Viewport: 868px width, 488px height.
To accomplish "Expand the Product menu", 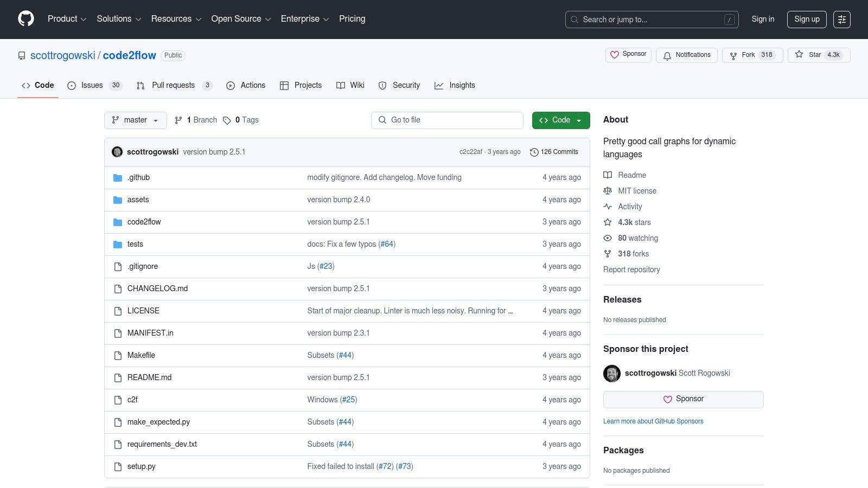I will (67, 19).
